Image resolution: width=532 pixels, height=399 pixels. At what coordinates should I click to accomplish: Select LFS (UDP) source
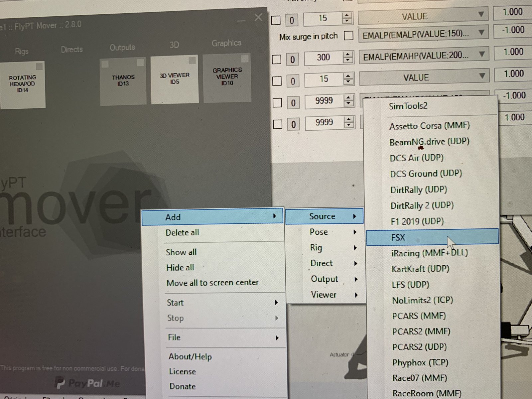coord(411,285)
